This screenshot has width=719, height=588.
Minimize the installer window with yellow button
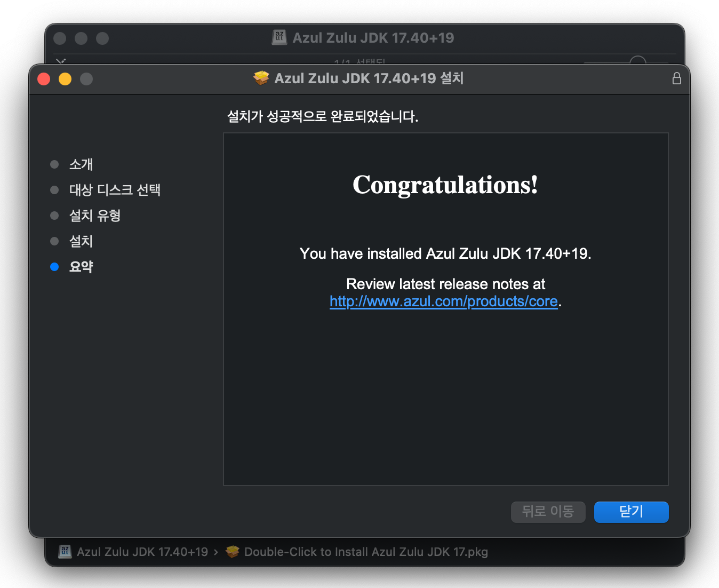click(65, 79)
